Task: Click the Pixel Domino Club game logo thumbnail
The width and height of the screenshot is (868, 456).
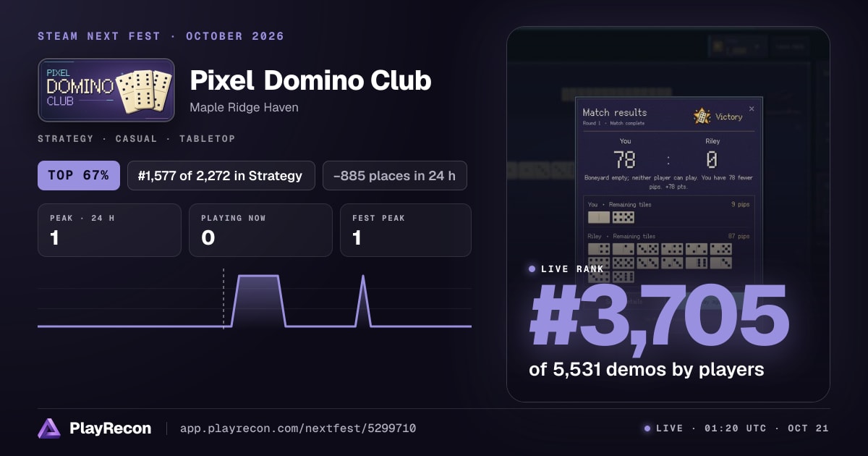Action: pyautogui.click(x=106, y=90)
